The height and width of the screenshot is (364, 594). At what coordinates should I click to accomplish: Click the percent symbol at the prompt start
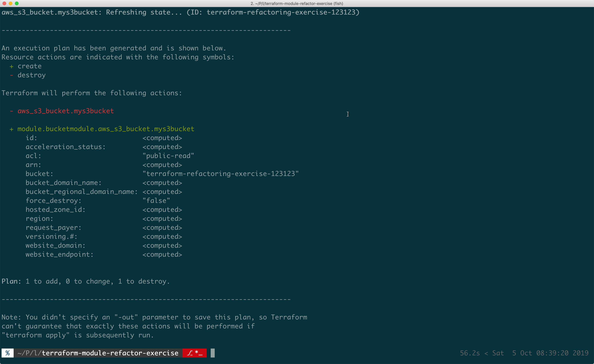click(x=7, y=353)
